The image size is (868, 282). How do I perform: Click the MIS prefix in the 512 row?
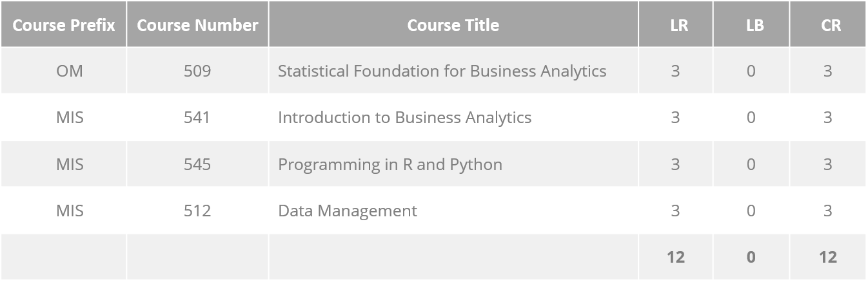[70, 211]
